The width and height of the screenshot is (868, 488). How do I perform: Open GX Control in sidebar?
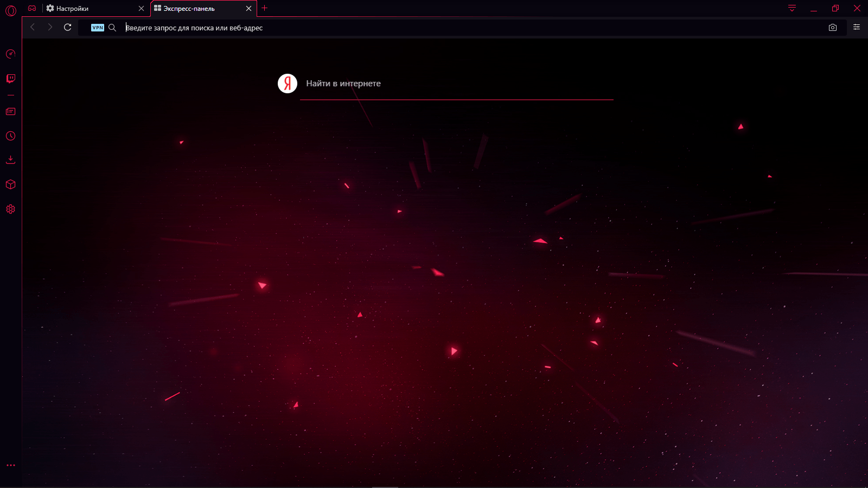coord(11,54)
